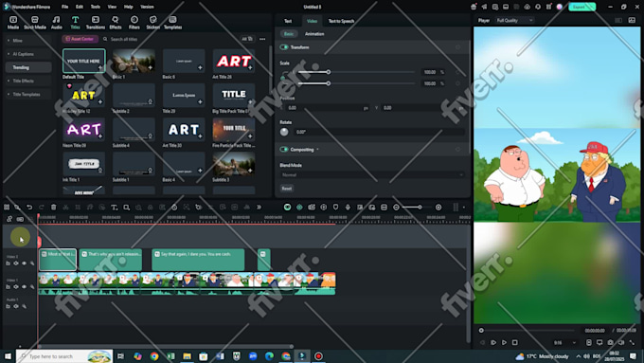
Task: Enter fullscreen preview with the expand icon
Action: (x=632, y=342)
